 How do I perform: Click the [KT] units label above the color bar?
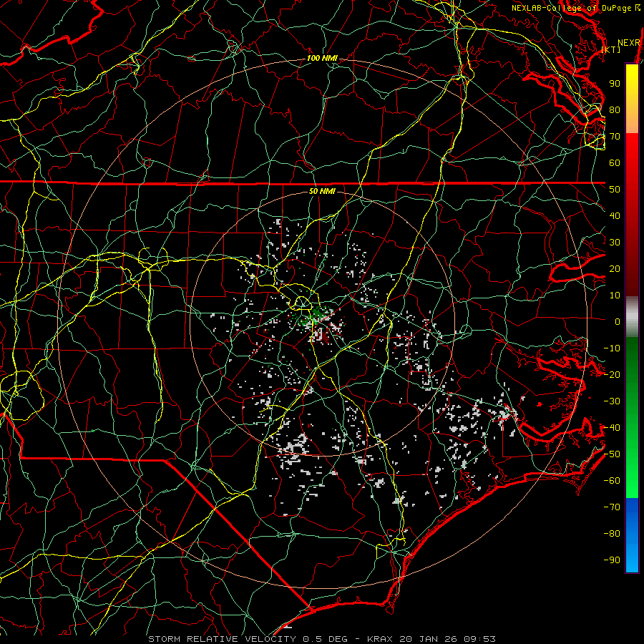[611, 49]
